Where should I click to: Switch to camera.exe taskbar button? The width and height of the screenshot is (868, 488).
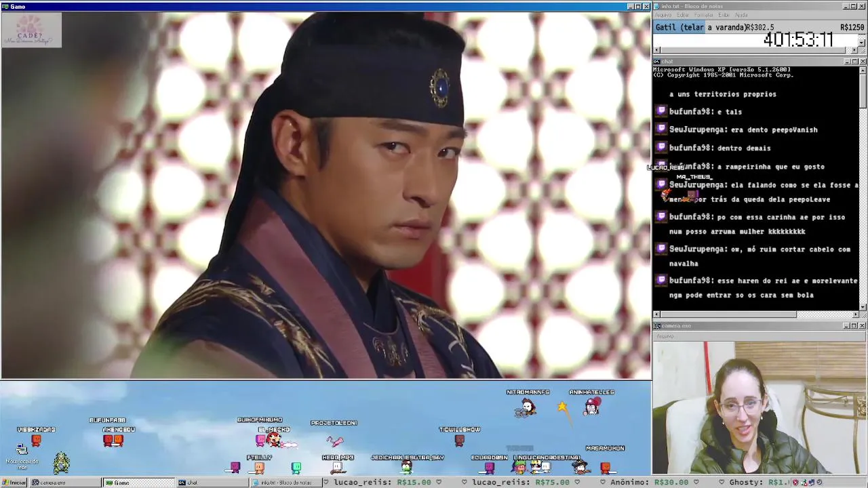pyautogui.click(x=66, y=483)
